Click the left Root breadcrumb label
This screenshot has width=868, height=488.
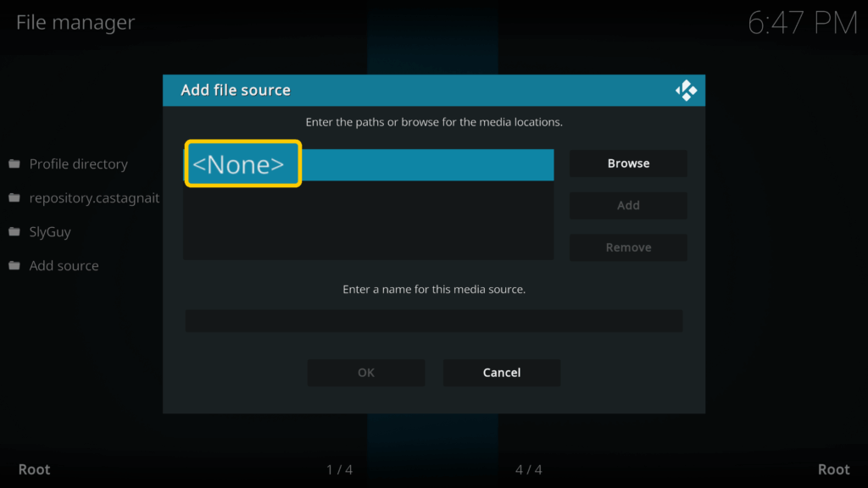click(34, 469)
